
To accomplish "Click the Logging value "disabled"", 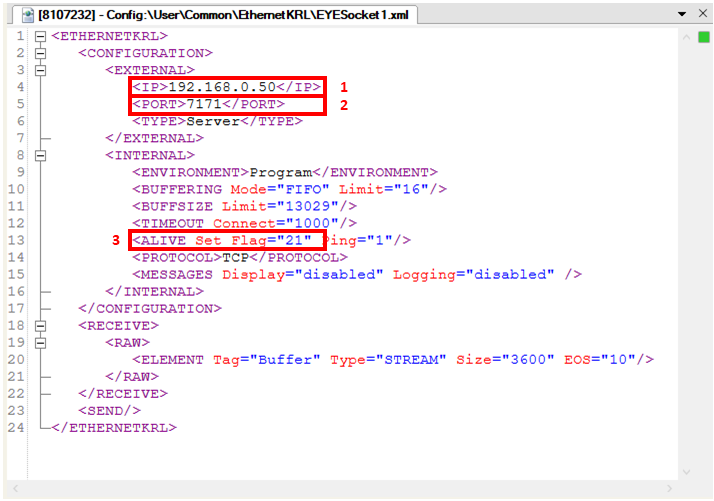I will point(510,275).
